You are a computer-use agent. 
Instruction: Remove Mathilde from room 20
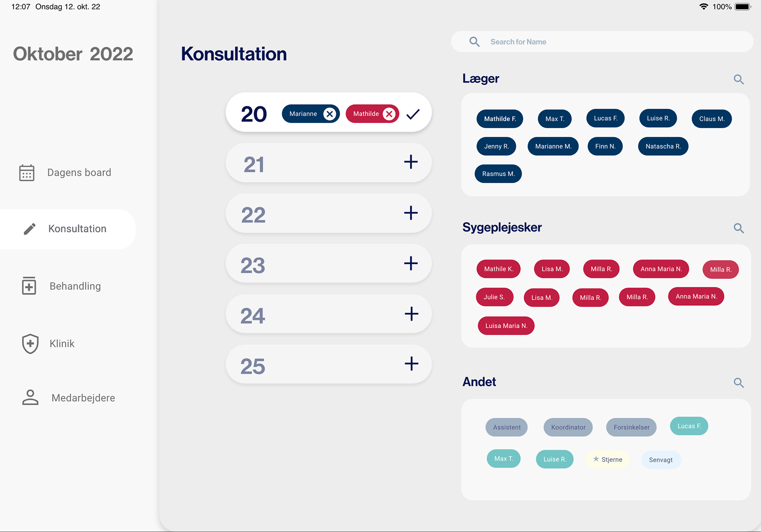[389, 114]
